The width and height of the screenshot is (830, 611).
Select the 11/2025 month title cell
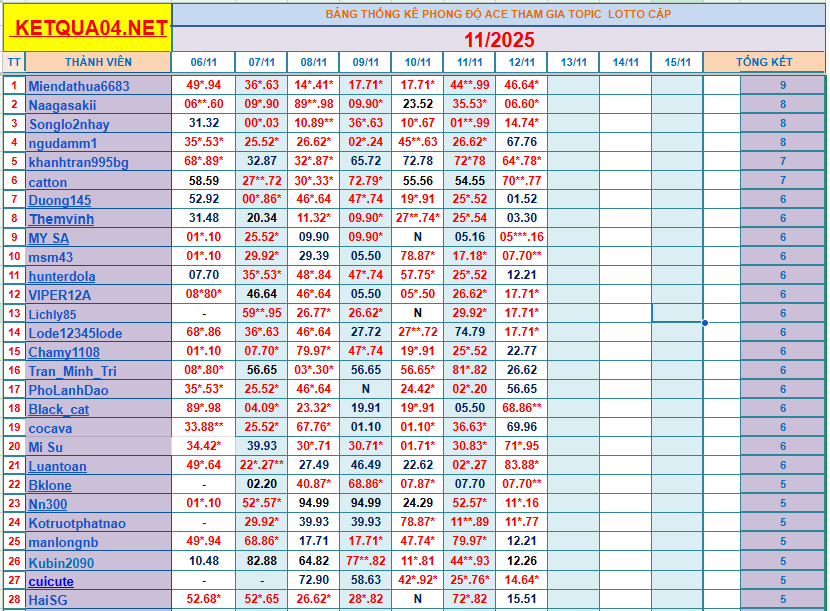[499, 40]
